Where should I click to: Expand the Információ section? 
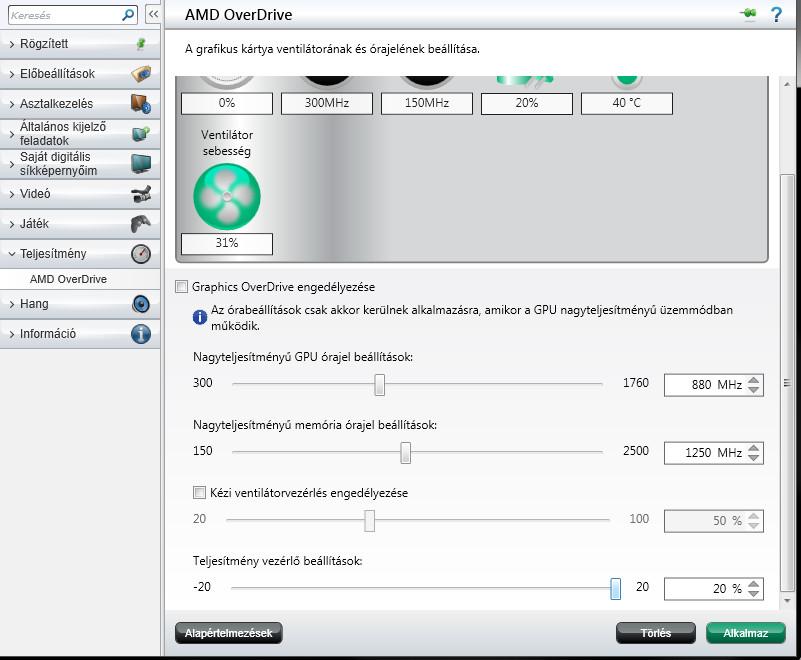tap(12, 334)
